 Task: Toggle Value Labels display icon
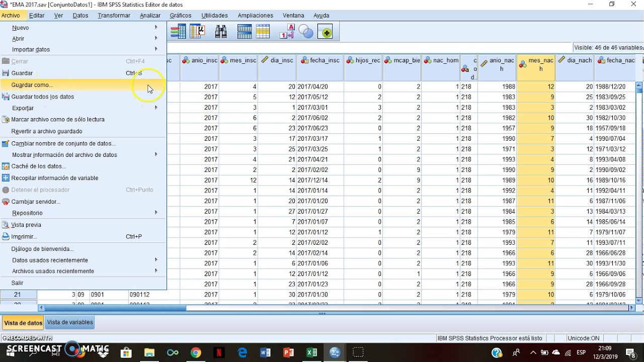[287, 32]
